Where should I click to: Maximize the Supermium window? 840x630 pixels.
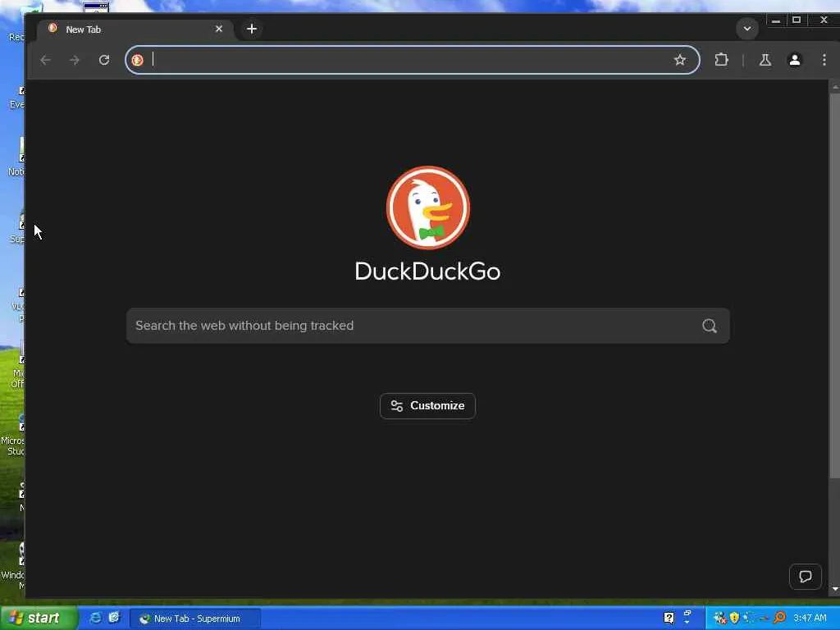tap(797, 21)
